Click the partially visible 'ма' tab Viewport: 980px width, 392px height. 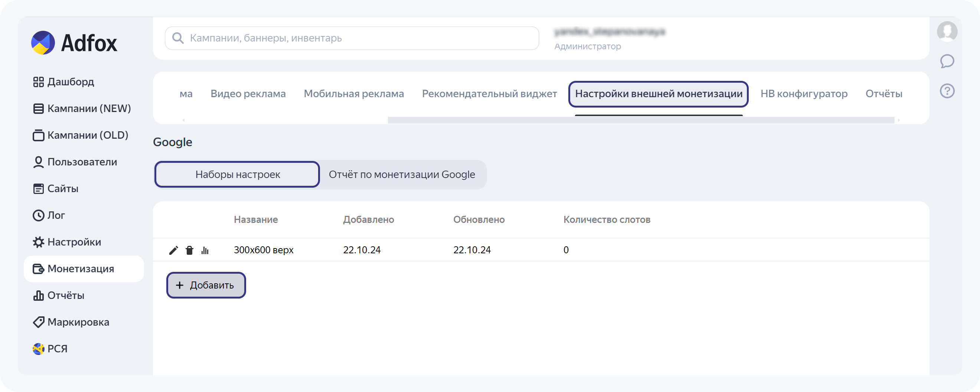coord(186,93)
